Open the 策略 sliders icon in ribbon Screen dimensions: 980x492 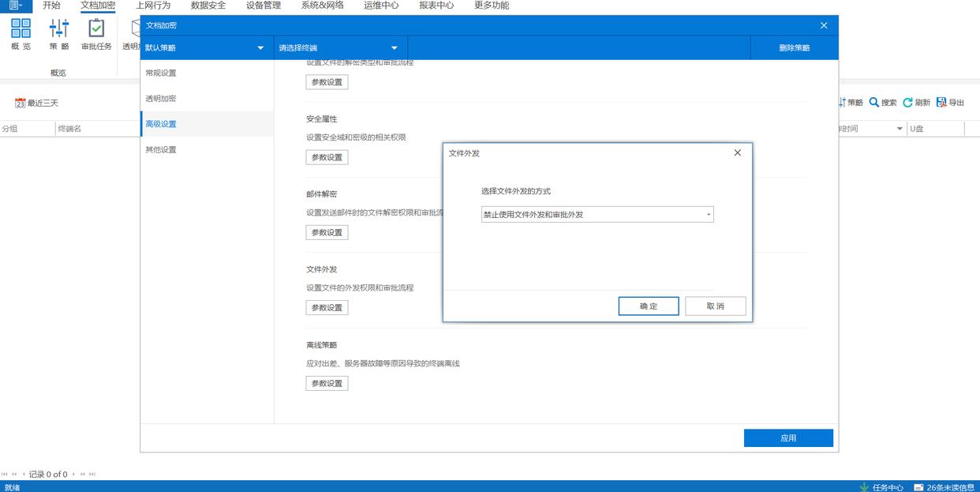tap(59, 28)
